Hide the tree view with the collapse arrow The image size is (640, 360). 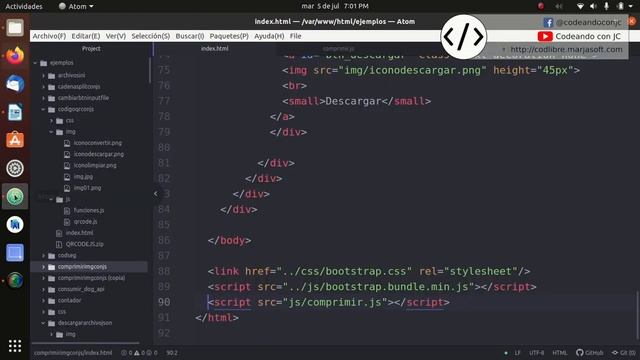[x=156, y=194]
